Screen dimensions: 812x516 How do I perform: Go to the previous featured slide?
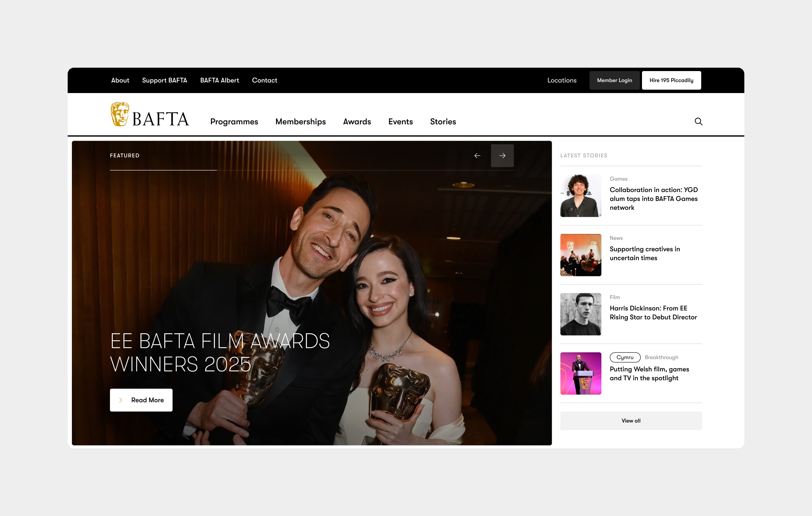(x=477, y=155)
